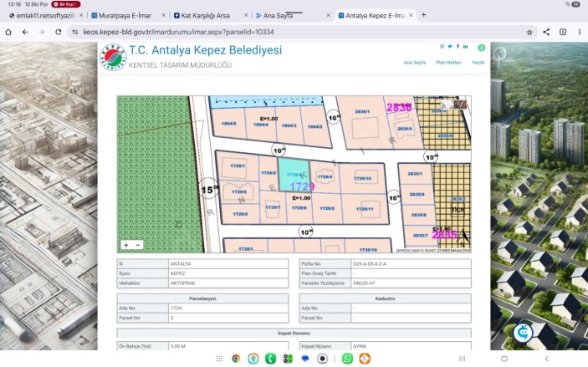Open WhatsApp from the taskbar

[347, 358]
